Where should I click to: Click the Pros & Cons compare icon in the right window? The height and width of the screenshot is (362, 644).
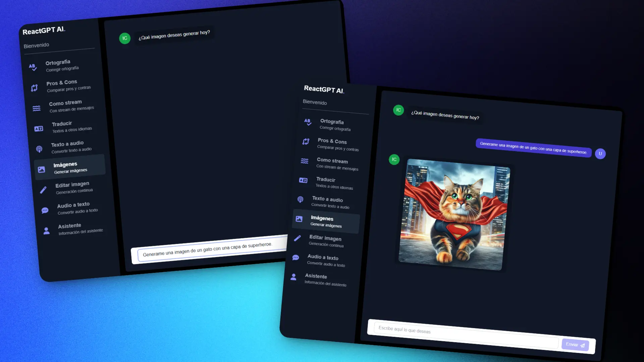coord(306,141)
